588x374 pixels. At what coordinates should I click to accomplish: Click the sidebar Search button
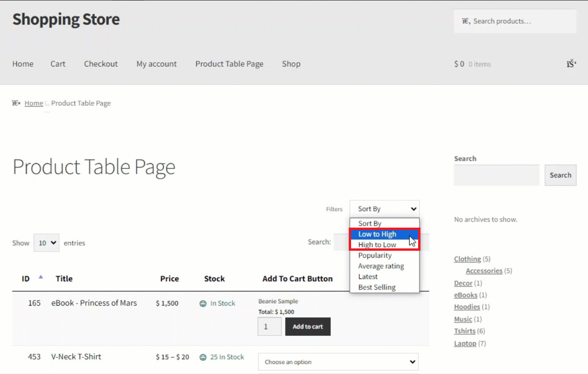coord(560,175)
